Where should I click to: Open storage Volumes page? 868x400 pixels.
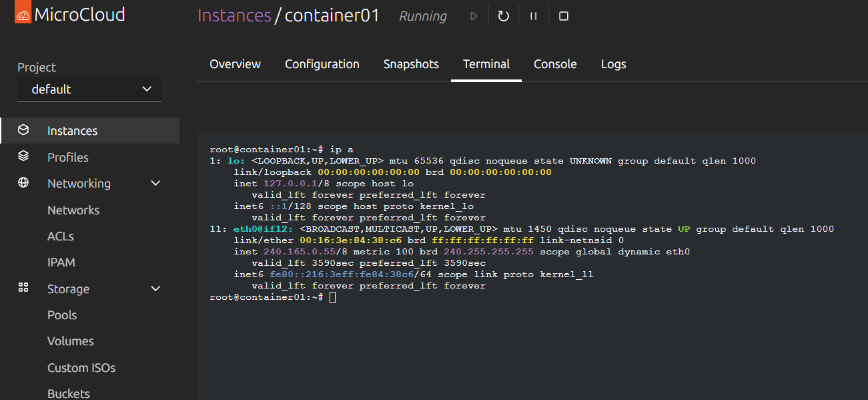click(x=71, y=341)
